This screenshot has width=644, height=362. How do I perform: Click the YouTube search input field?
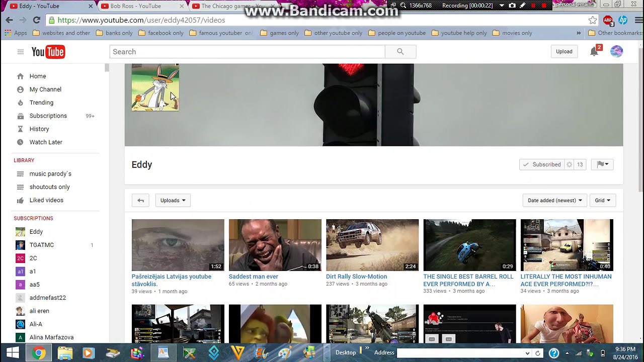[x=247, y=52]
